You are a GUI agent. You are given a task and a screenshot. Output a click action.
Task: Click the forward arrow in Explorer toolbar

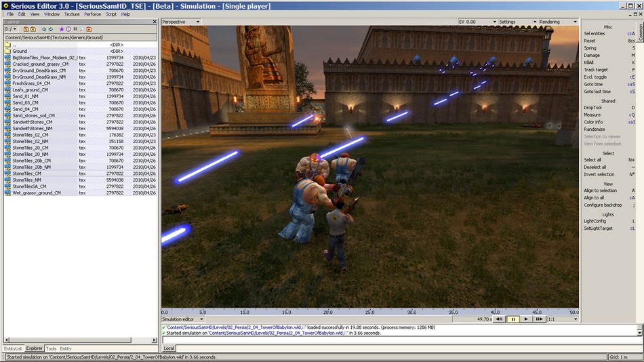pyautogui.click(x=51, y=29)
